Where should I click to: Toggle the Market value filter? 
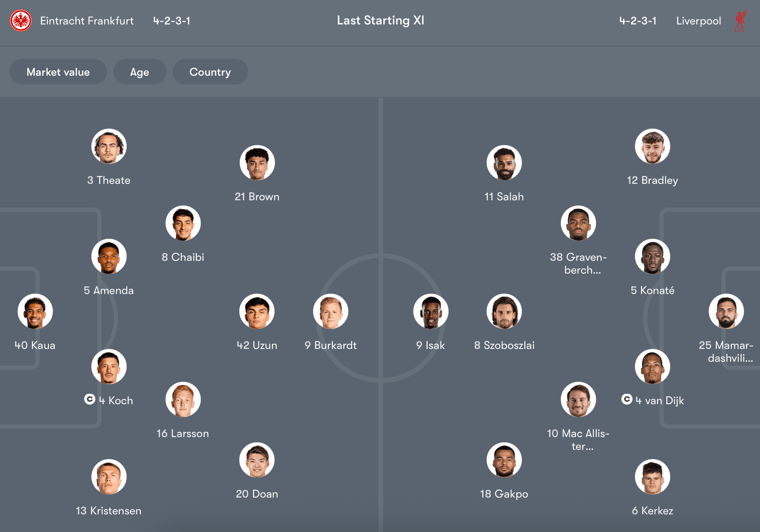[x=58, y=72]
